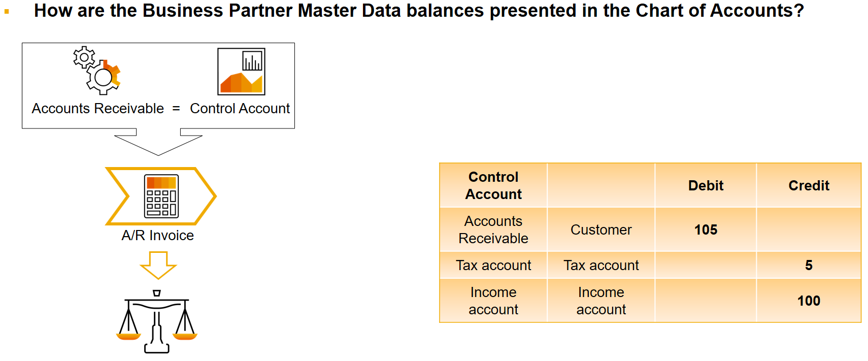
Task: Select the Control Account table header
Action: tap(493, 185)
